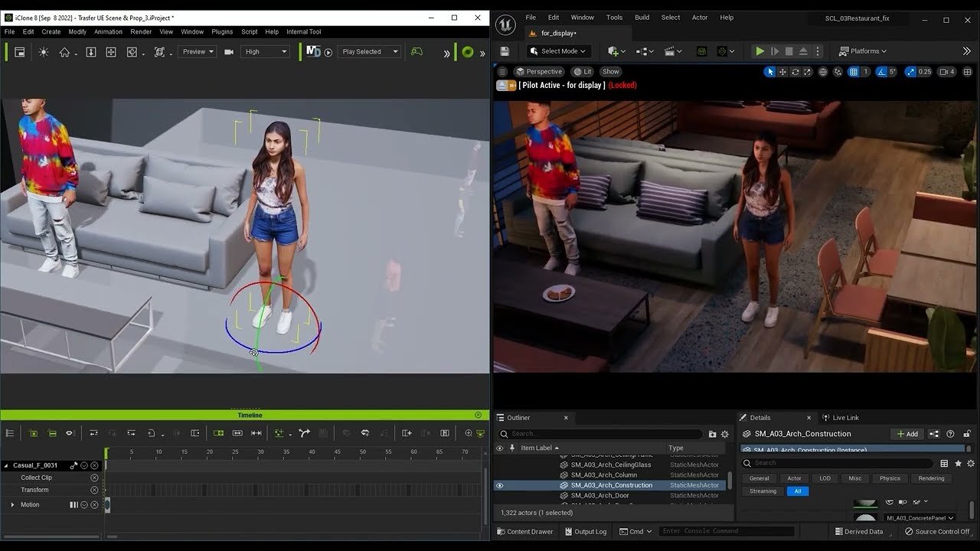Toggle grid snapping in Unreal viewport
The height and width of the screenshot is (551, 980).
(x=853, y=72)
